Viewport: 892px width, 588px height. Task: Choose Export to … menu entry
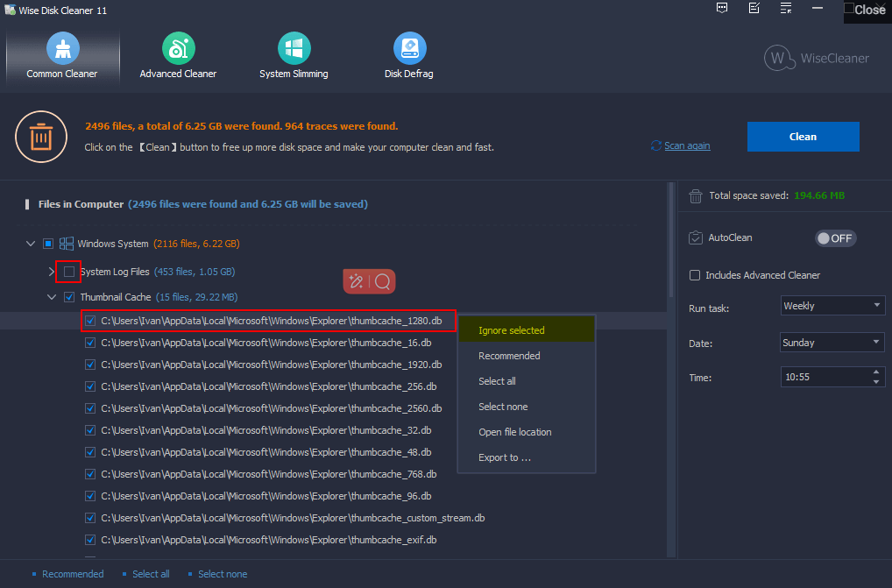[527, 457]
